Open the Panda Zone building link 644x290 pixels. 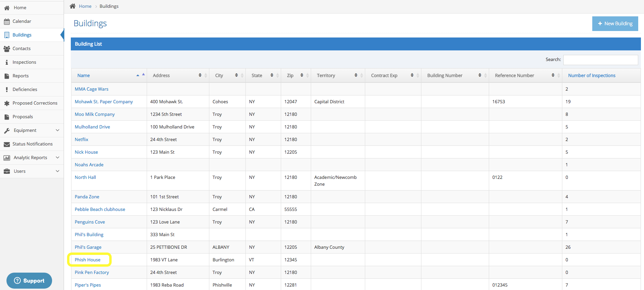[87, 197]
